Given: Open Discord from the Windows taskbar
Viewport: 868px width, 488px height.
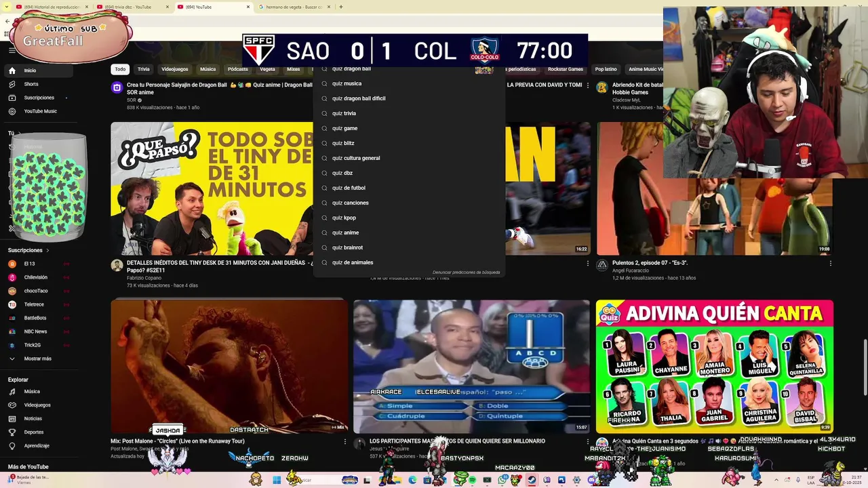Looking at the screenshot, I should 592,480.
